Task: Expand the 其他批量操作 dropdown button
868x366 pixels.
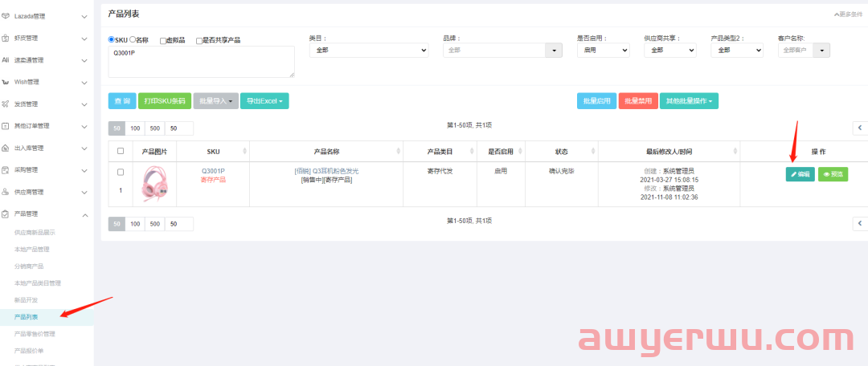Action: coord(688,101)
